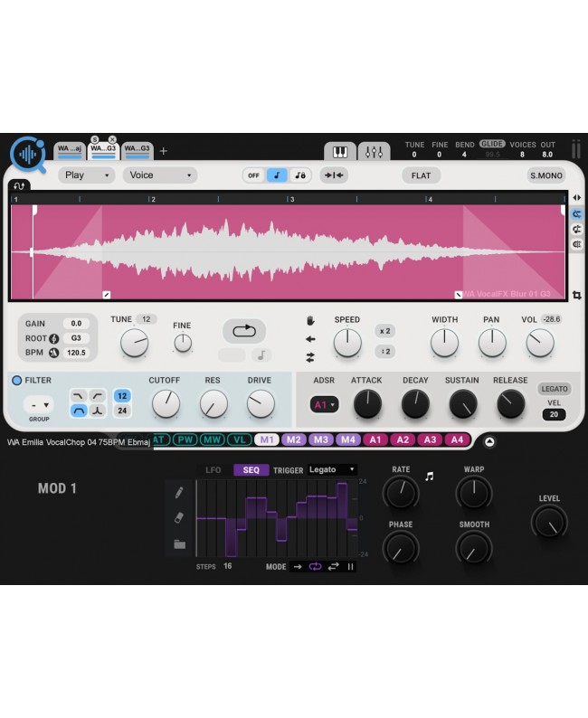588x718 pixels.
Task: Open the Play mode dropdown
Action: (x=86, y=175)
